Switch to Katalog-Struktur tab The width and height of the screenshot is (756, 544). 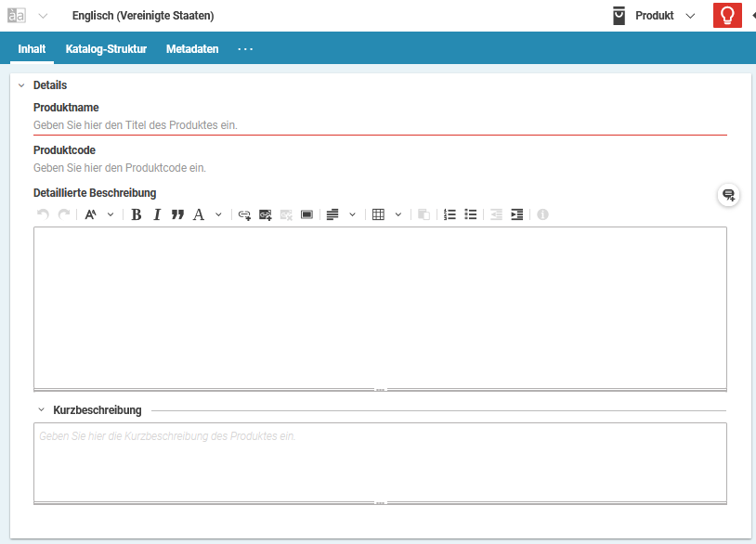coord(106,49)
